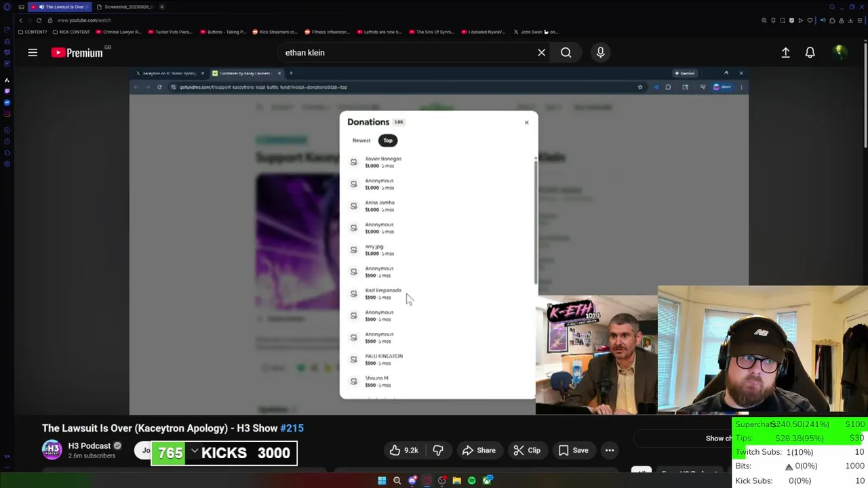Open the 'I debated NyaraV...' bookmark
This screenshot has height=488, width=868.
click(x=483, y=32)
